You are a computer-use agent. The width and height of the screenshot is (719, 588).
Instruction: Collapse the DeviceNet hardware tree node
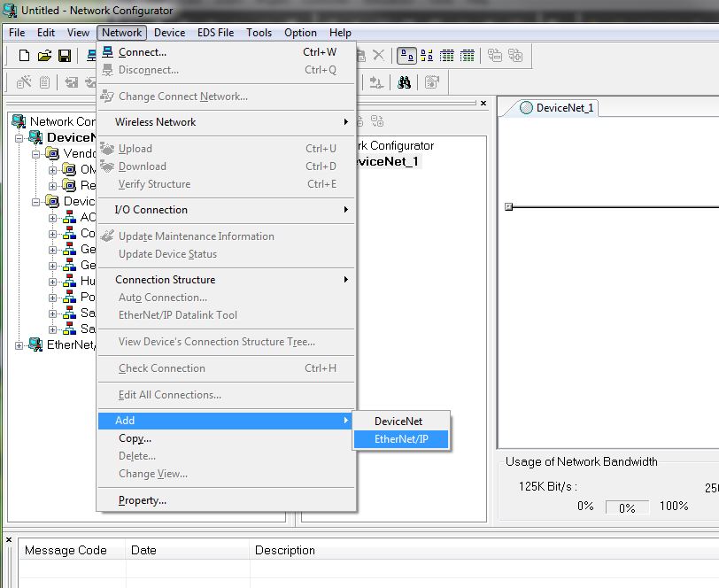click(19, 137)
